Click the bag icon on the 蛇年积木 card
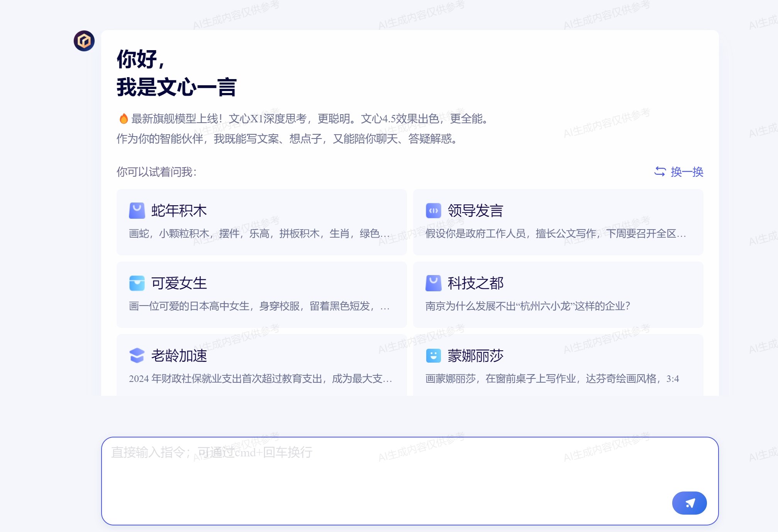This screenshot has height=532, width=778. 136,210
